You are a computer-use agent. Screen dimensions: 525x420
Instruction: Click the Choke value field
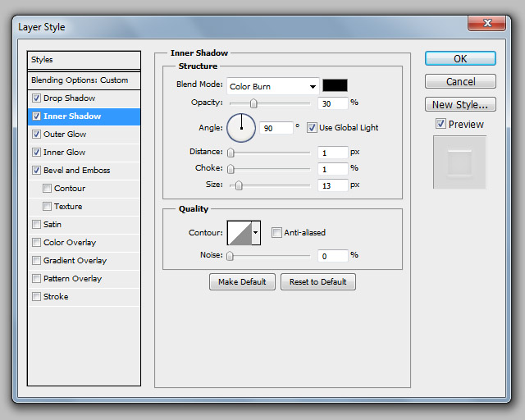[333, 169]
